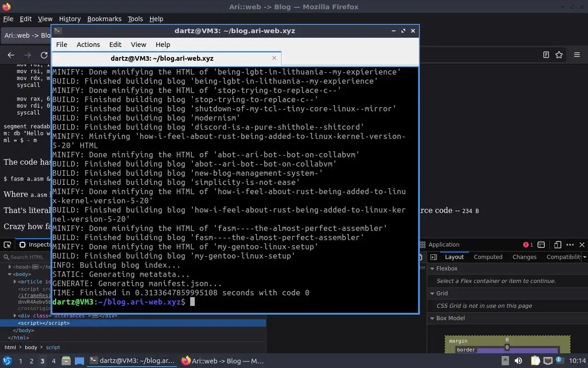The width and height of the screenshot is (588, 368).
Task: Open terminal Help menu
Action: (163, 45)
